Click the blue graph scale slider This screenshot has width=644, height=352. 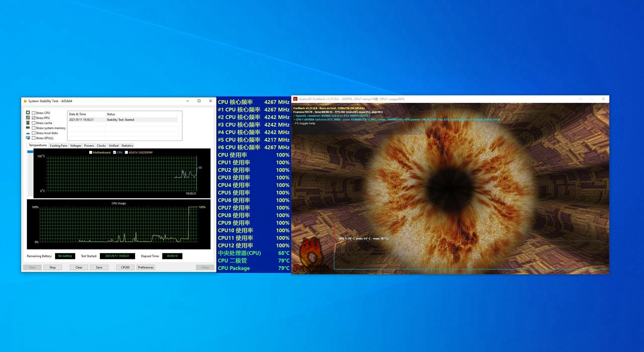click(x=30, y=152)
